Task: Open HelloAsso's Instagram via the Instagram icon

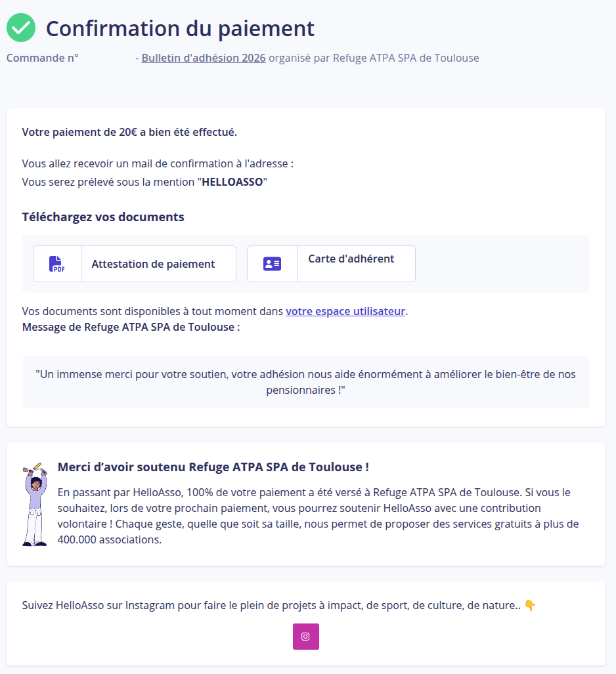Action: tap(305, 637)
